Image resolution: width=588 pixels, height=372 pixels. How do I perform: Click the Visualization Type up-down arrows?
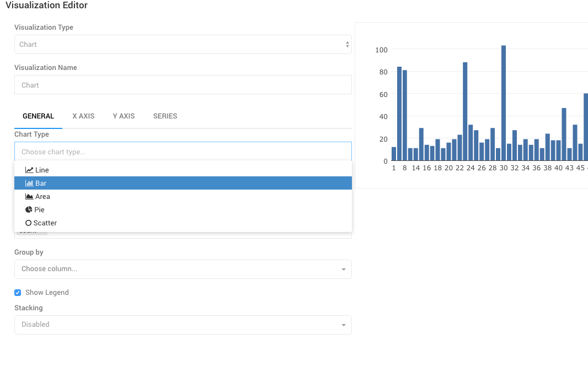point(347,44)
